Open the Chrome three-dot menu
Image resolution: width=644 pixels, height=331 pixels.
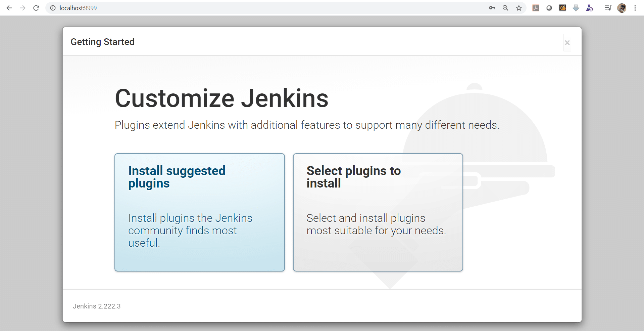tap(635, 8)
